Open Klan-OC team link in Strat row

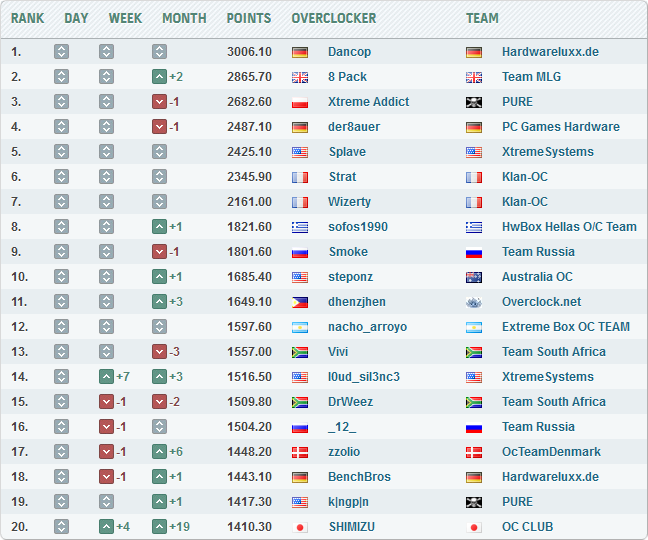point(525,177)
